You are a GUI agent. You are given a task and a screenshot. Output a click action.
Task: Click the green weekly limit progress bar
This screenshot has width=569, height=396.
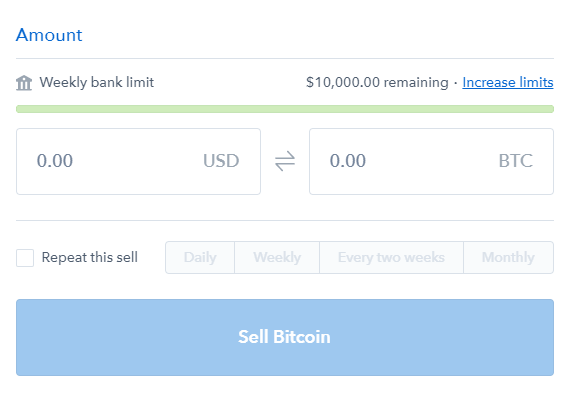tap(285, 109)
